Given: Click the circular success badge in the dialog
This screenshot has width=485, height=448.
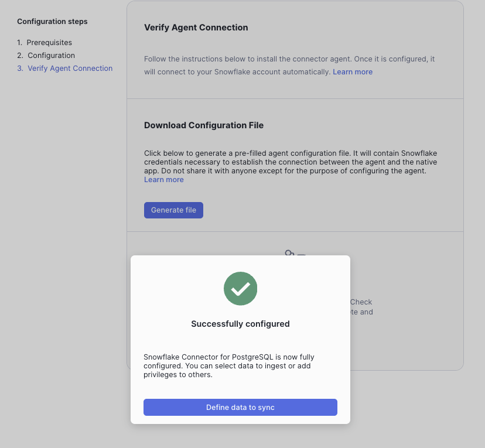Looking at the screenshot, I should click(240, 288).
